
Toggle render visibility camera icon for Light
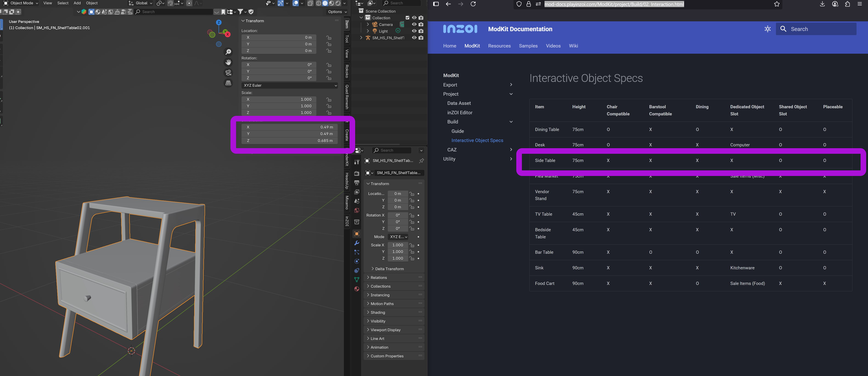pos(421,31)
